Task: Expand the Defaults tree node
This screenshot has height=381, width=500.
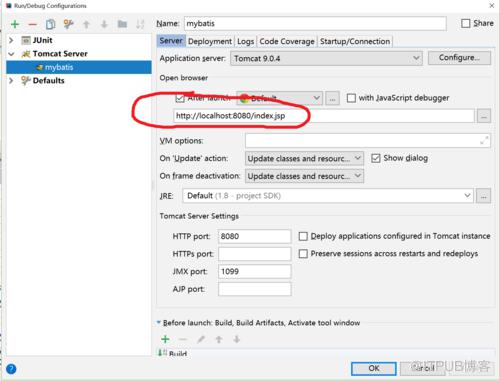Action: (x=11, y=81)
